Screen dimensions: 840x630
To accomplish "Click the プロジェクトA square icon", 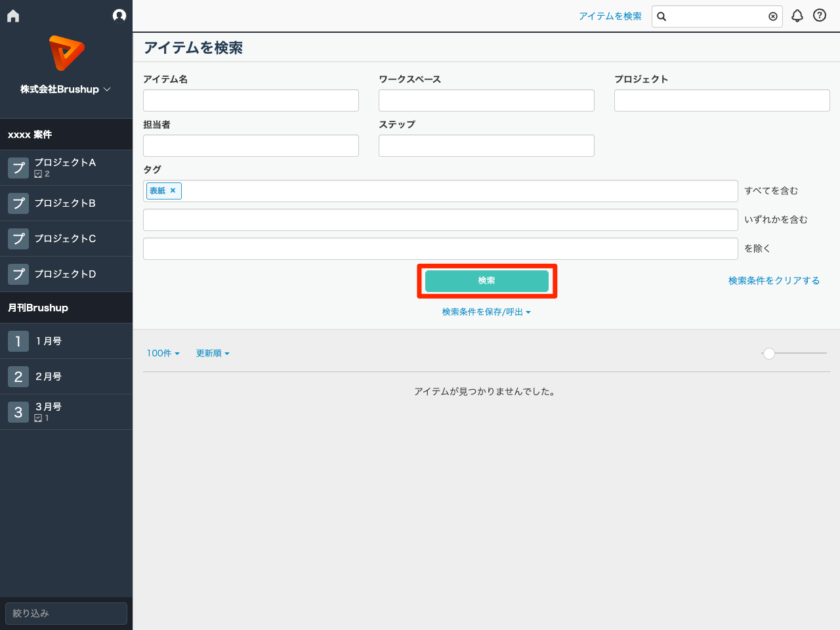I will (18, 168).
